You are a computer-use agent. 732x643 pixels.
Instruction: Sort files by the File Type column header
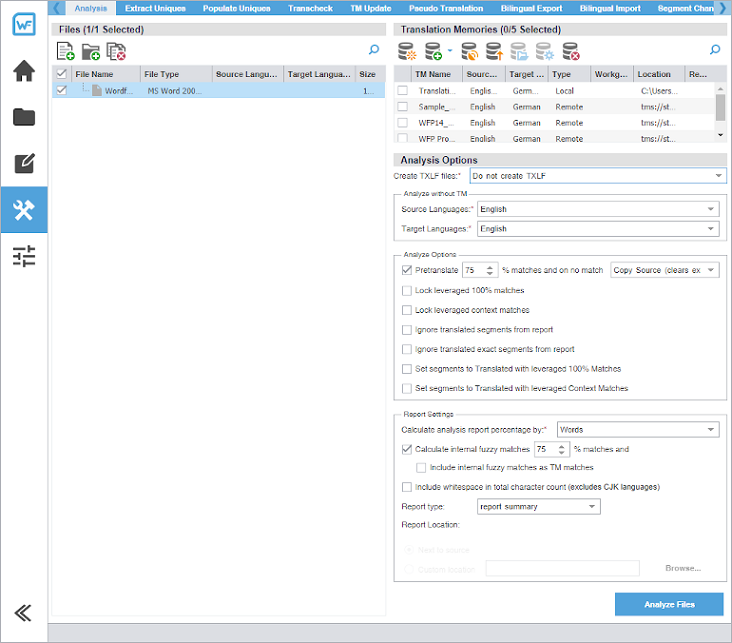(175, 74)
